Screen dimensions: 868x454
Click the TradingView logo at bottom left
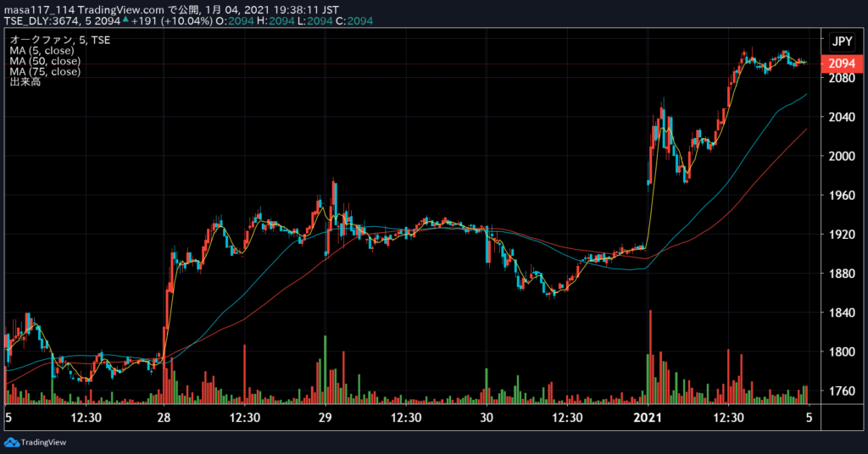pos(35,442)
